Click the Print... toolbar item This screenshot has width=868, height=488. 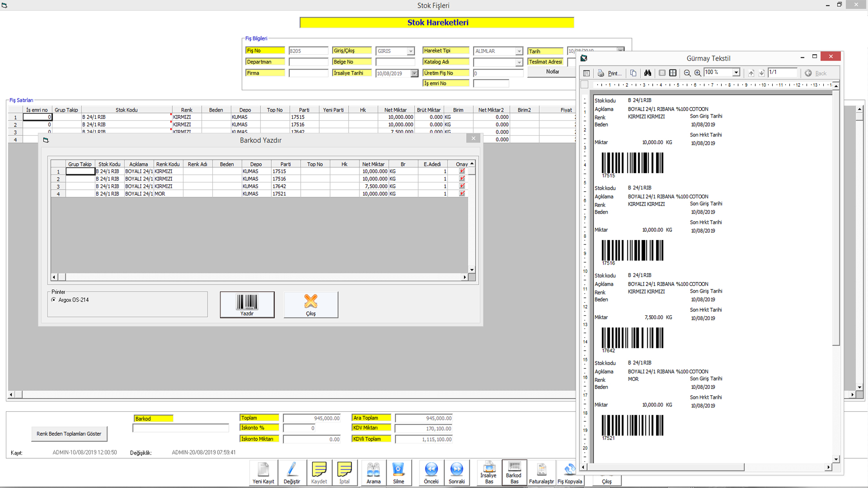click(610, 73)
